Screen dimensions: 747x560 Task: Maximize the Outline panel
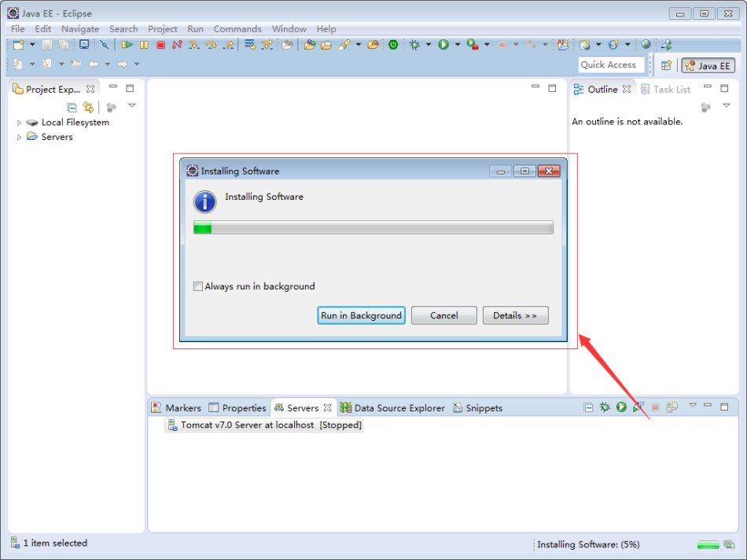[x=724, y=88]
